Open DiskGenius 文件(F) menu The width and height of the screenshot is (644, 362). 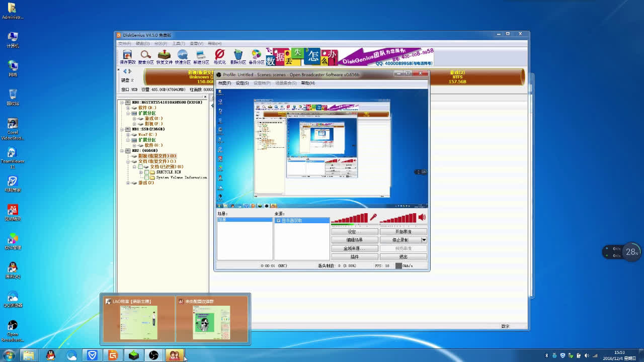tap(124, 44)
